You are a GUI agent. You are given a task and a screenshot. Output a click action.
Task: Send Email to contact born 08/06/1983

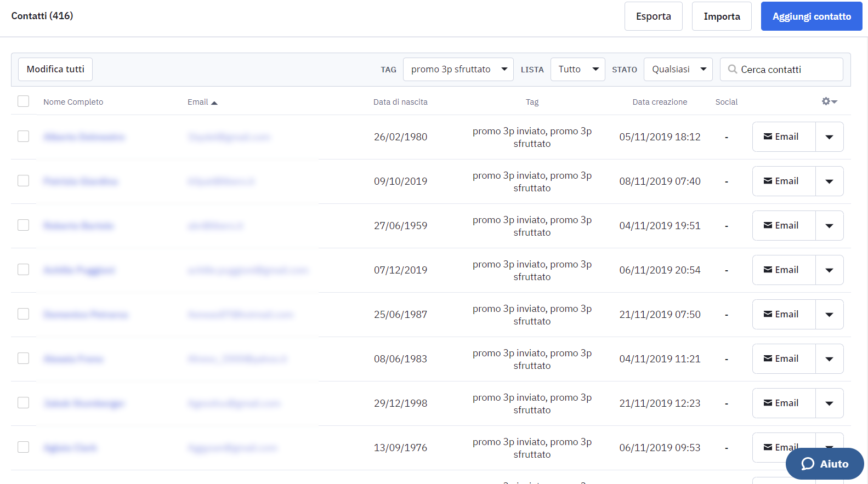784,358
